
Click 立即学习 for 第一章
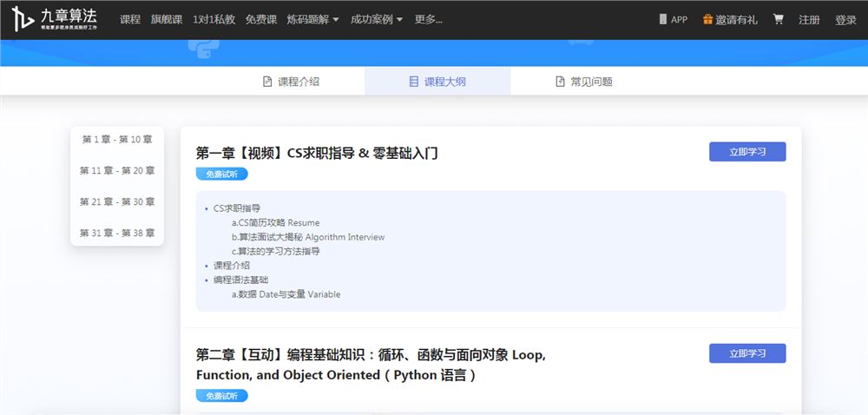pyautogui.click(x=747, y=152)
